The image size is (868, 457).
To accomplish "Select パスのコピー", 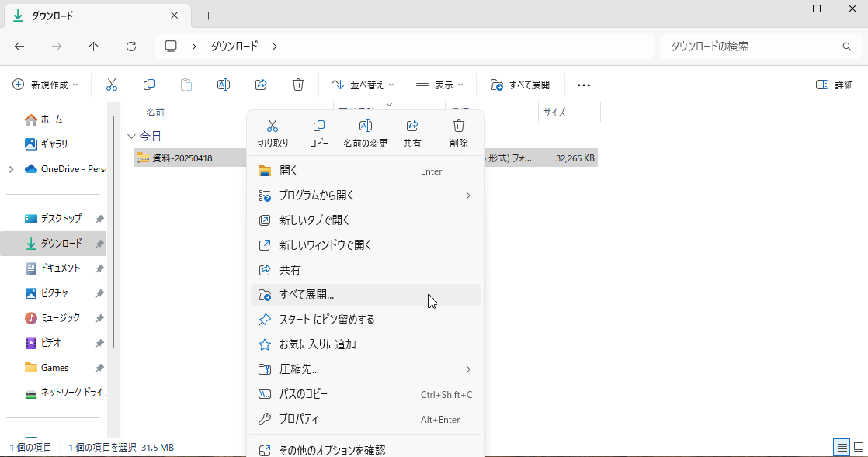I will (366, 394).
